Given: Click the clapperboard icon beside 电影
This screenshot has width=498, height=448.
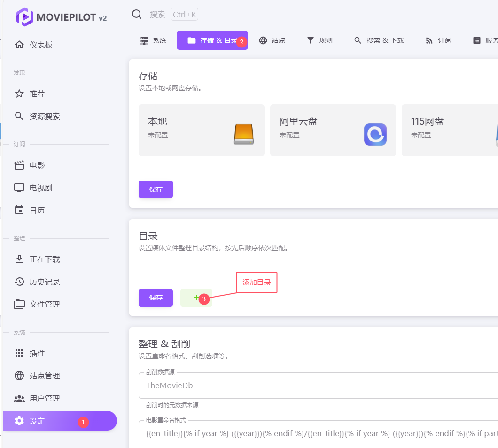Looking at the screenshot, I should (x=19, y=165).
